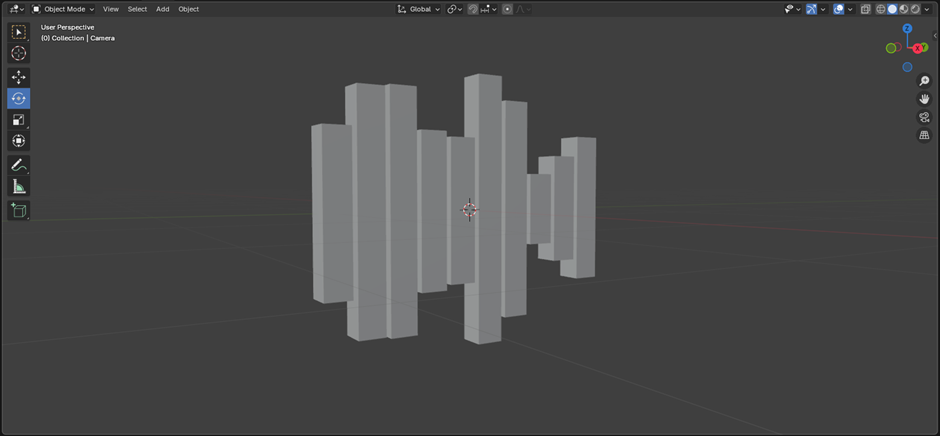Screen dimensions: 940x436
Task: Click the red X axis gizmo ball
Action: pyautogui.click(x=918, y=48)
